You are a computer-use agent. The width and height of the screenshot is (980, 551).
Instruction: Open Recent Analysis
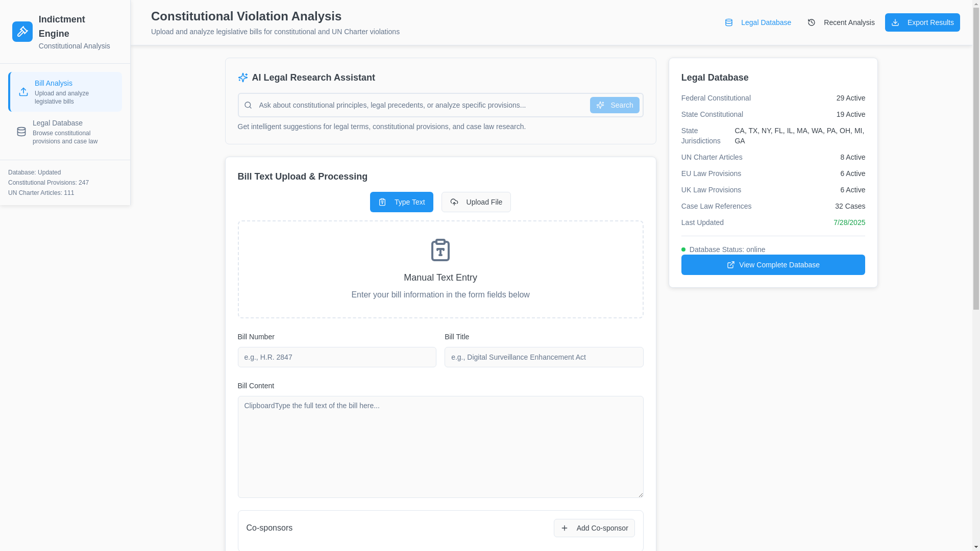pyautogui.click(x=841, y=22)
